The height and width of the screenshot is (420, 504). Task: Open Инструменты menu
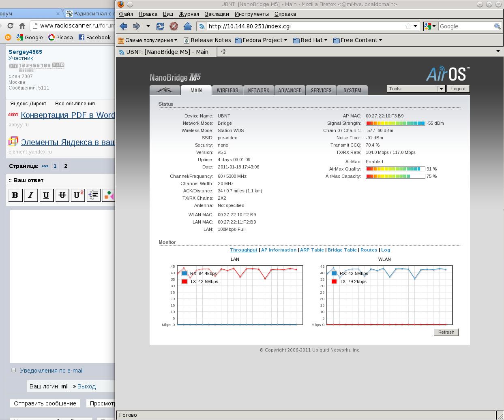(x=252, y=14)
